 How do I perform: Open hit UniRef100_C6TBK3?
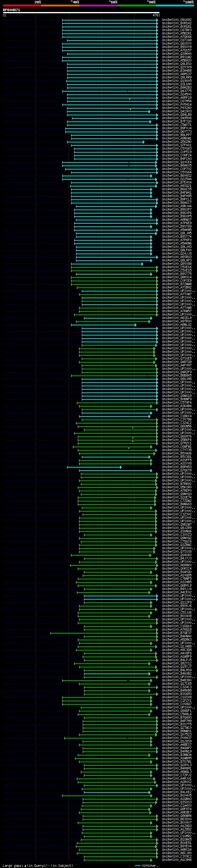click(x=177, y=30)
